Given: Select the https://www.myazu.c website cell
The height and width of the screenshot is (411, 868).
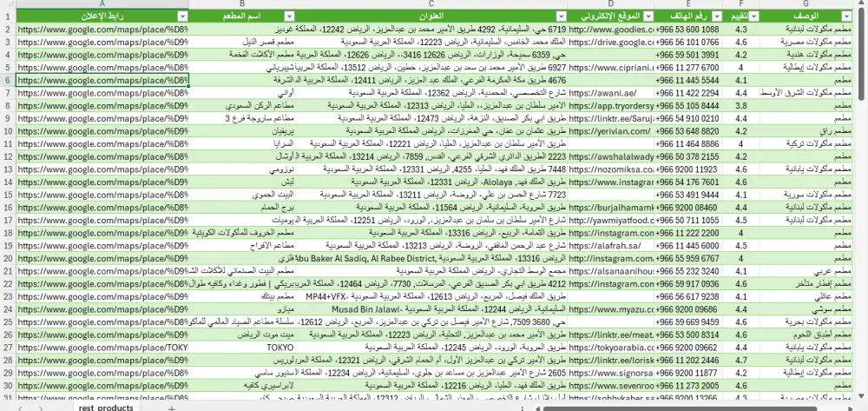Looking at the screenshot, I should 610,309.
